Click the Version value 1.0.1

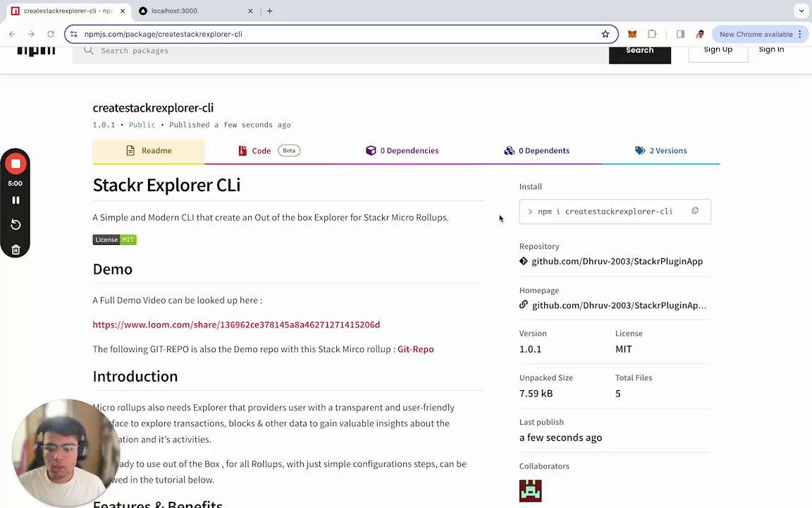tap(530, 349)
